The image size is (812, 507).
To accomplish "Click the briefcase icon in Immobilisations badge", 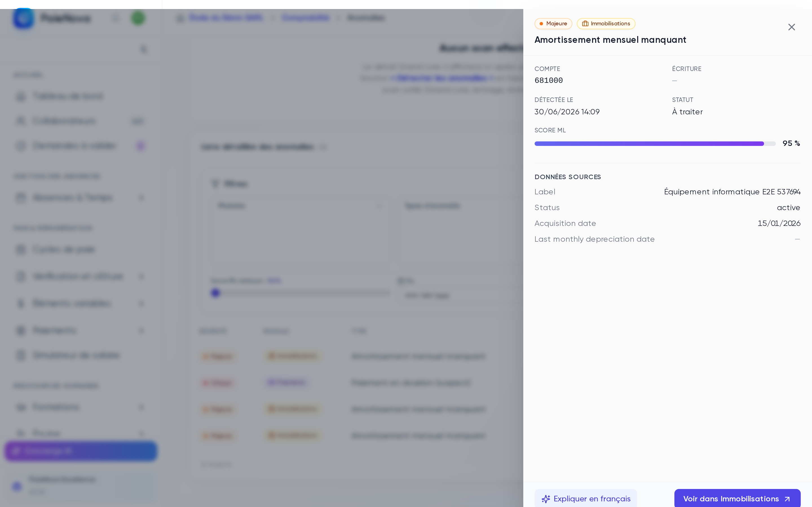I will (585, 24).
